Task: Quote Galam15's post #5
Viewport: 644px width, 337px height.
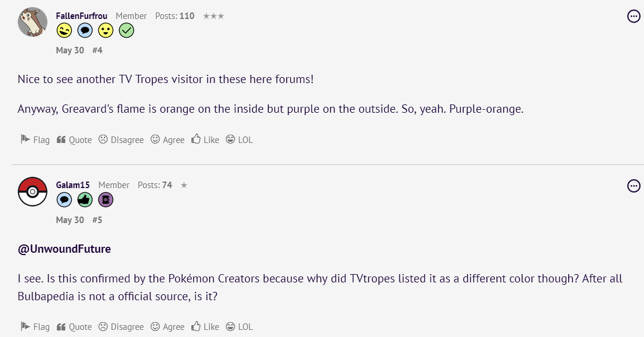Action: point(74,326)
